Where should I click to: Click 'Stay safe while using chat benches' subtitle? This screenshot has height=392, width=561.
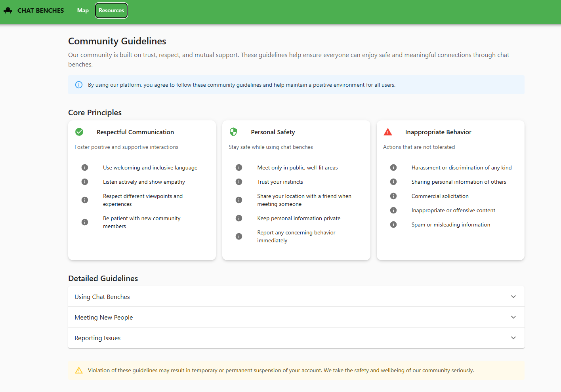tap(271, 147)
